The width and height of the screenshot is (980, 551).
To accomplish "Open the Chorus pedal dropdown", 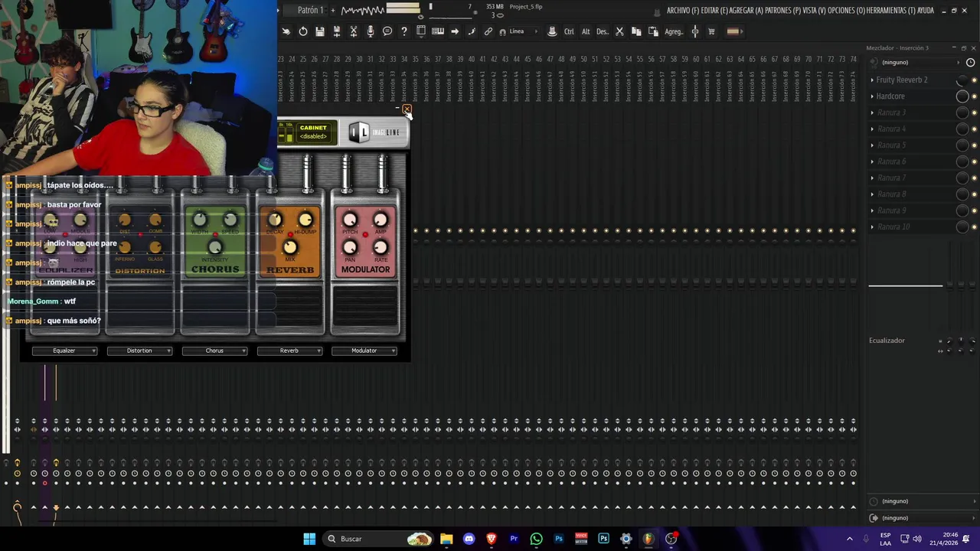I will (x=214, y=350).
